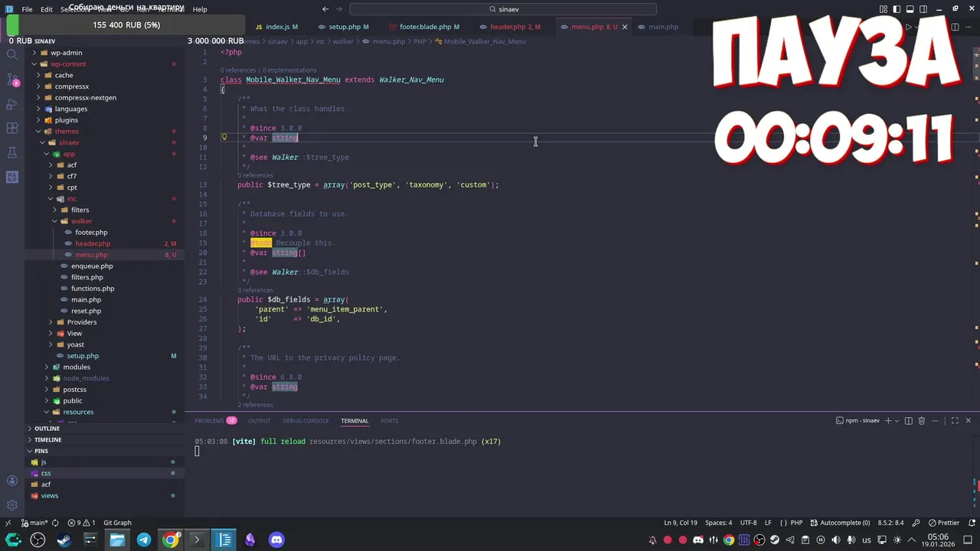Open editor More Actions ellipsis
This screenshot has height=551, width=980.
tap(969, 27)
